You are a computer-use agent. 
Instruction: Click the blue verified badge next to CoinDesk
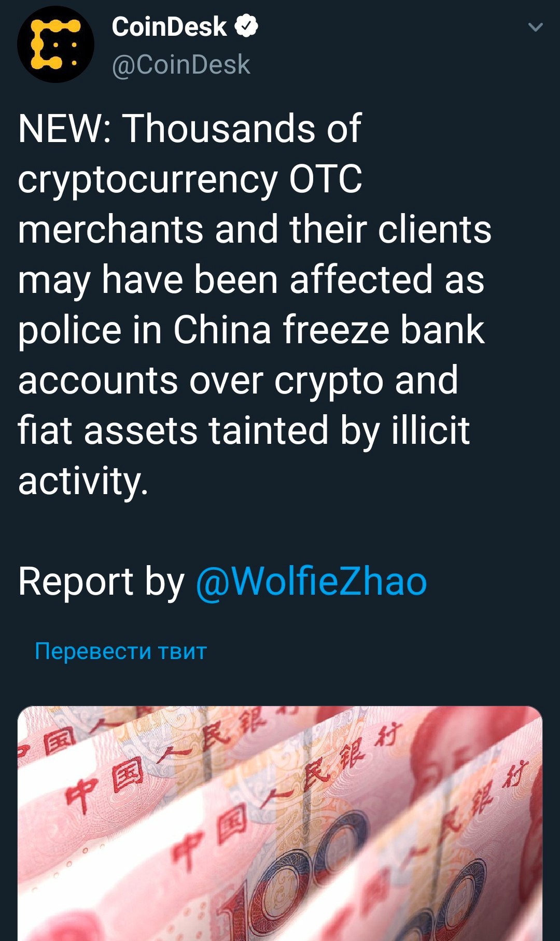pyautogui.click(x=246, y=26)
